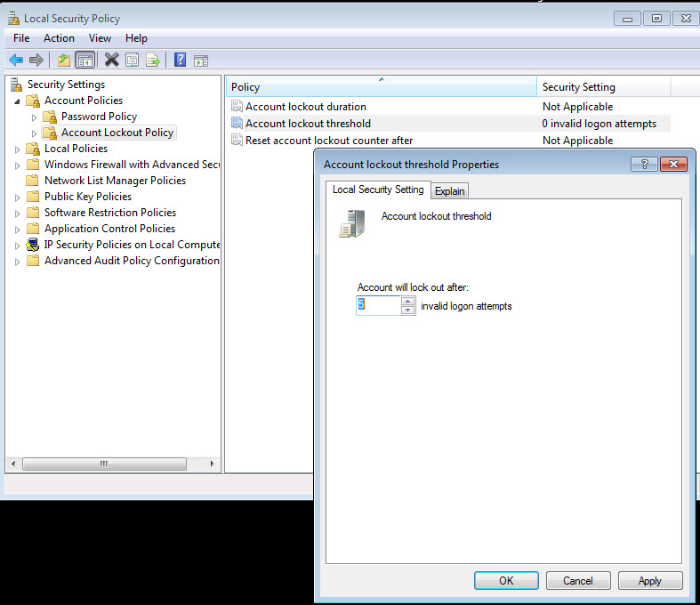Click the Back arrow in the toolbar

15,60
